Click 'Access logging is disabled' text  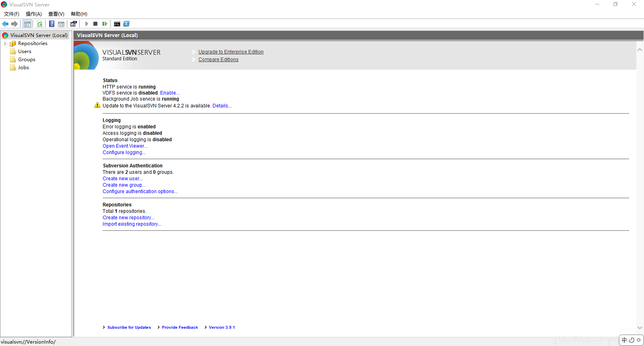tap(132, 133)
